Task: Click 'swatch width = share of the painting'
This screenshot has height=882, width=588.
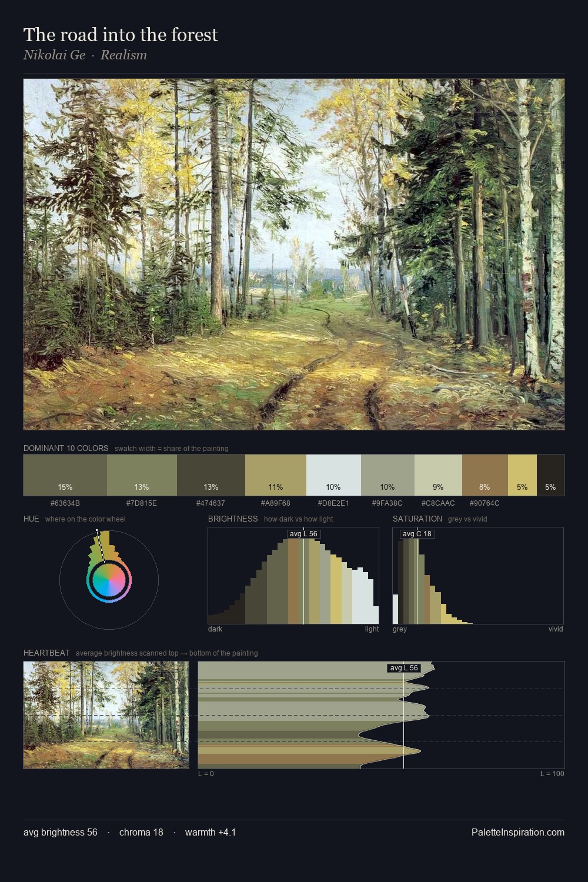Action: 172,449
